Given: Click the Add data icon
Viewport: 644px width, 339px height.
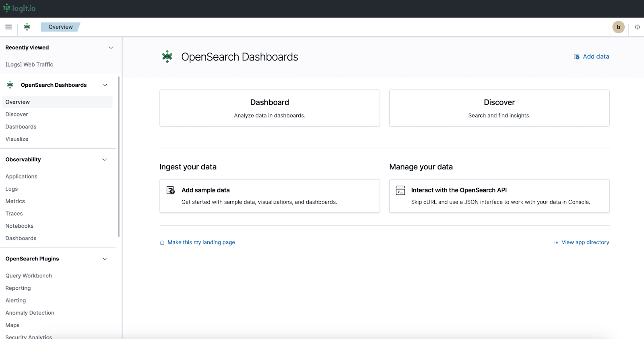Looking at the screenshot, I should (576, 57).
